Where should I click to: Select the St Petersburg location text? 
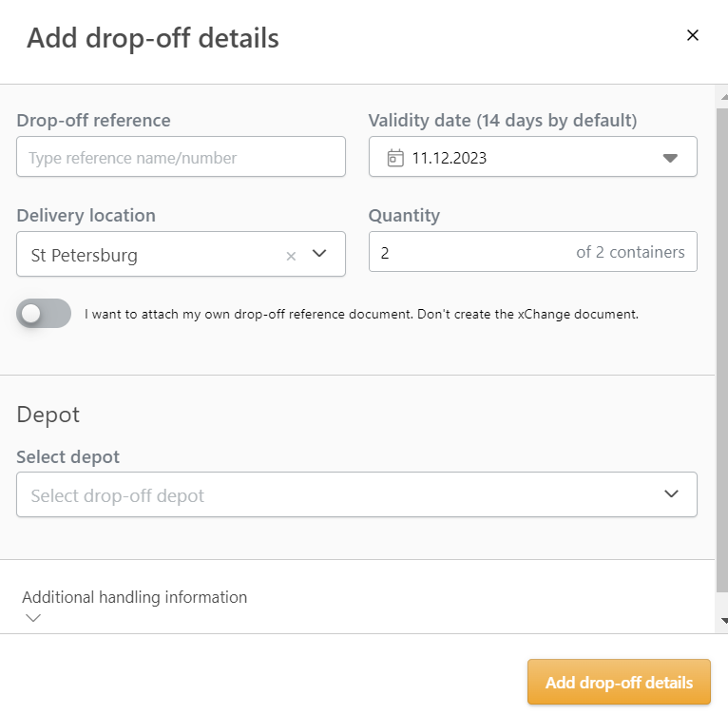(85, 256)
